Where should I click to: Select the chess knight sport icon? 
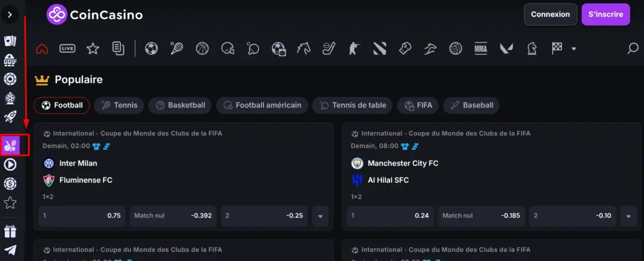pos(531,48)
